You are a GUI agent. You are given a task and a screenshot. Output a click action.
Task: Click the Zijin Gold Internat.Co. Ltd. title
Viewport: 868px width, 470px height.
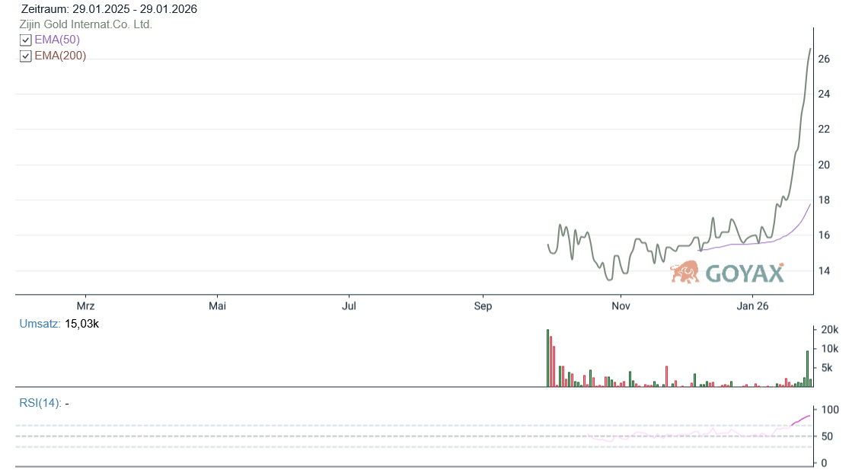point(86,24)
